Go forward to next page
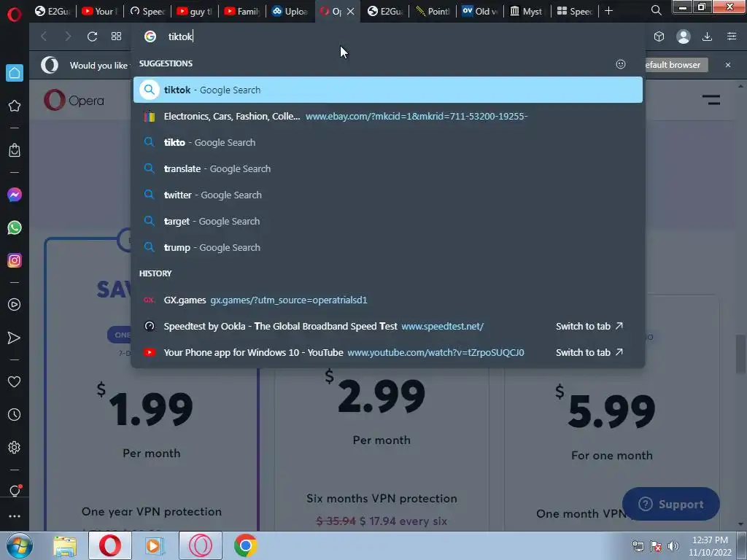 pos(68,36)
